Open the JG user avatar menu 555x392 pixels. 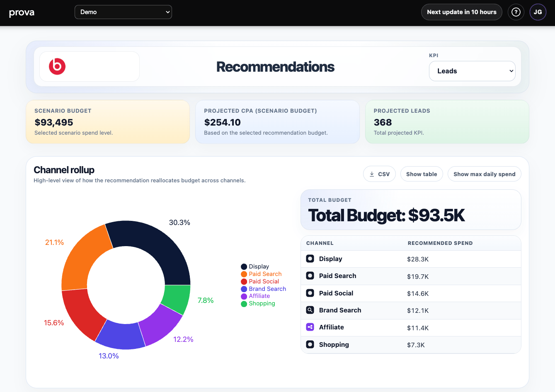click(538, 12)
